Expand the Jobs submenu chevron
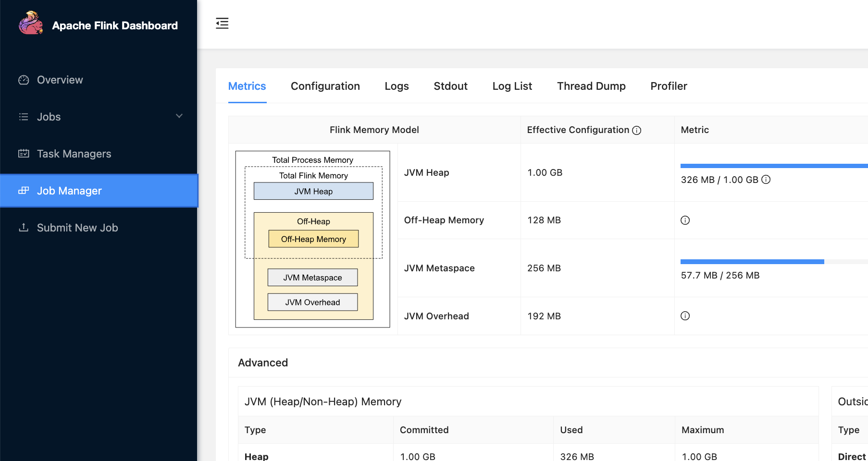868x461 pixels. [179, 116]
